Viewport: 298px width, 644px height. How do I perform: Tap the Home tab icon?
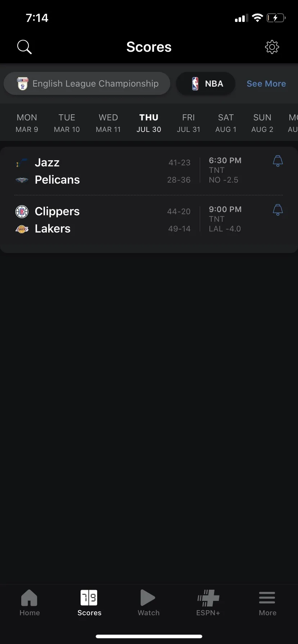pyautogui.click(x=30, y=599)
